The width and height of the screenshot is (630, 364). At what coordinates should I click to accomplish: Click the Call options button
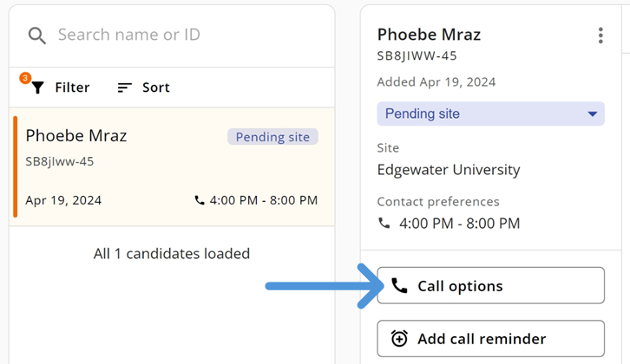pos(490,286)
